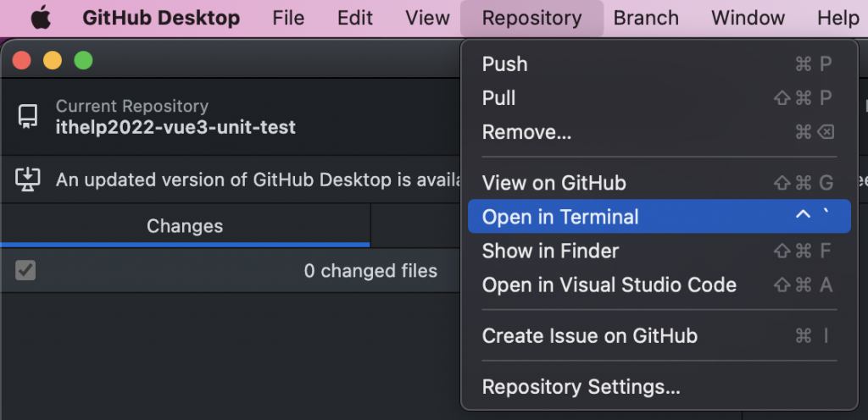Click the updated version available banner text
868x420 pixels.
254,180
